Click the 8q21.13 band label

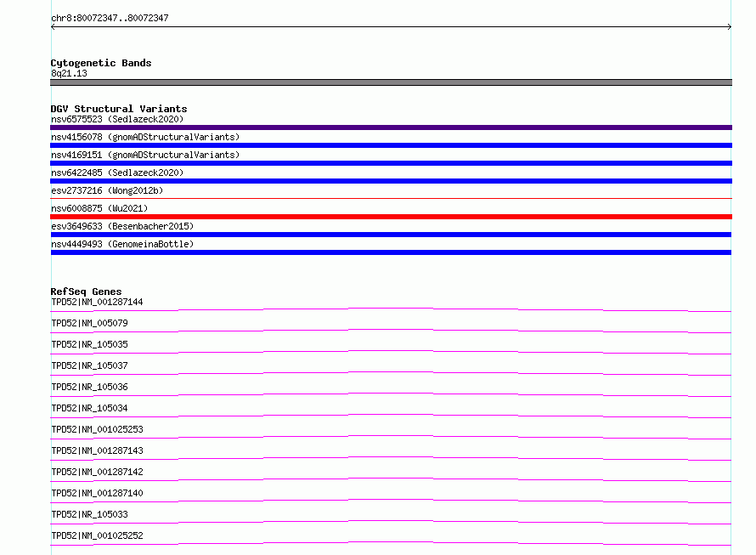69,73
